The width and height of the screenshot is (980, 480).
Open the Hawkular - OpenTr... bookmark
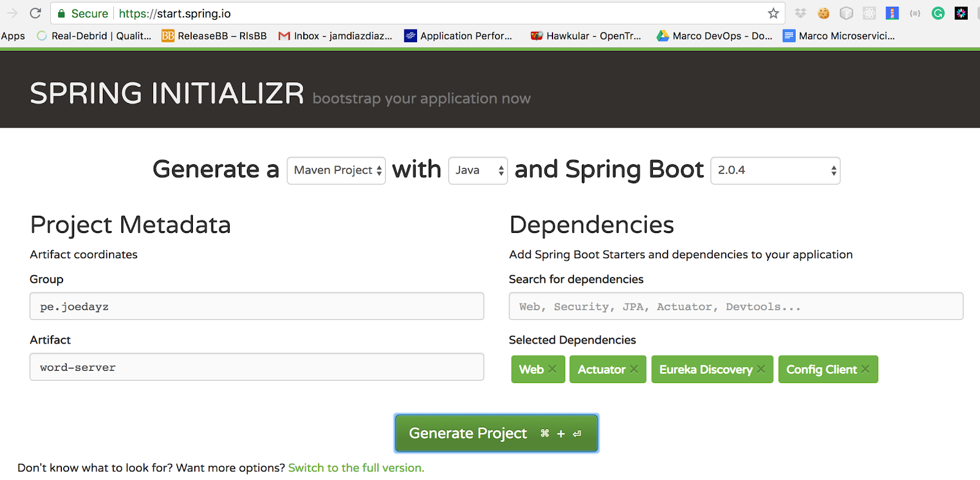[586, 36]
